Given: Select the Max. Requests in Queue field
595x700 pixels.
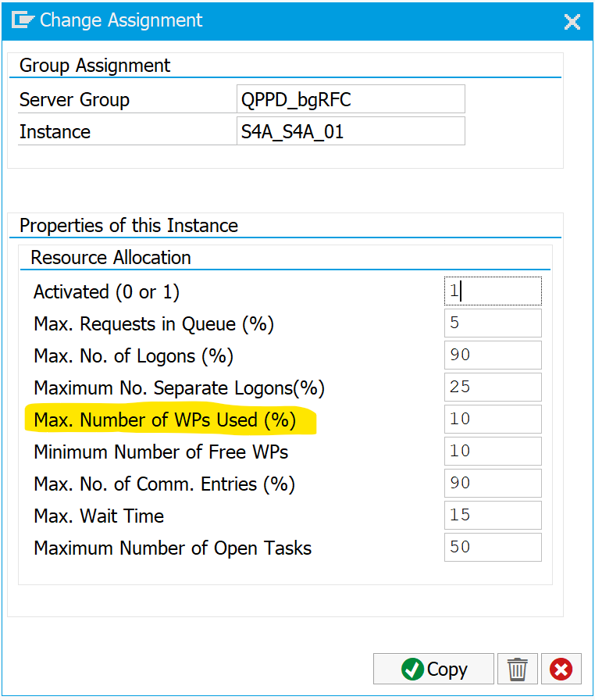Looking at the screenshot, I should [493, 323].
